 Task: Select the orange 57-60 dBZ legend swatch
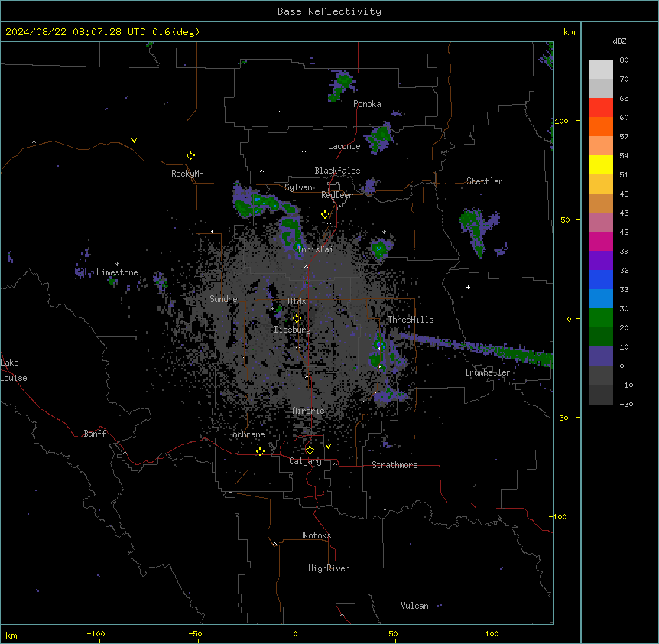click(x=601, y=126)
